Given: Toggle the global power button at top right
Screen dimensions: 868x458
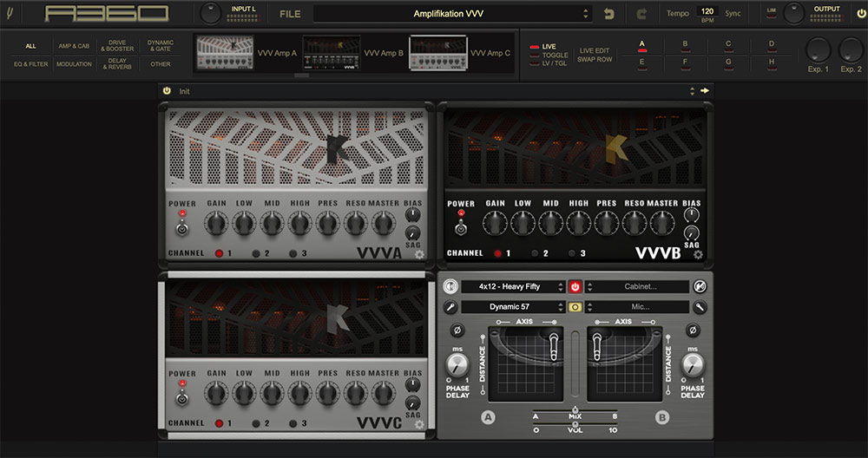Looking at the screenshot, I should (861, 13).
